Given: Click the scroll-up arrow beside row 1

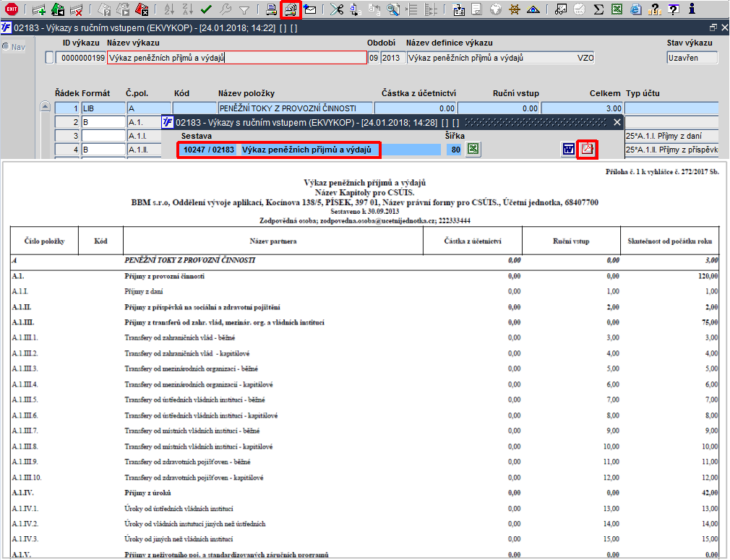Looking at the screenshot, I should click(45, 108).
